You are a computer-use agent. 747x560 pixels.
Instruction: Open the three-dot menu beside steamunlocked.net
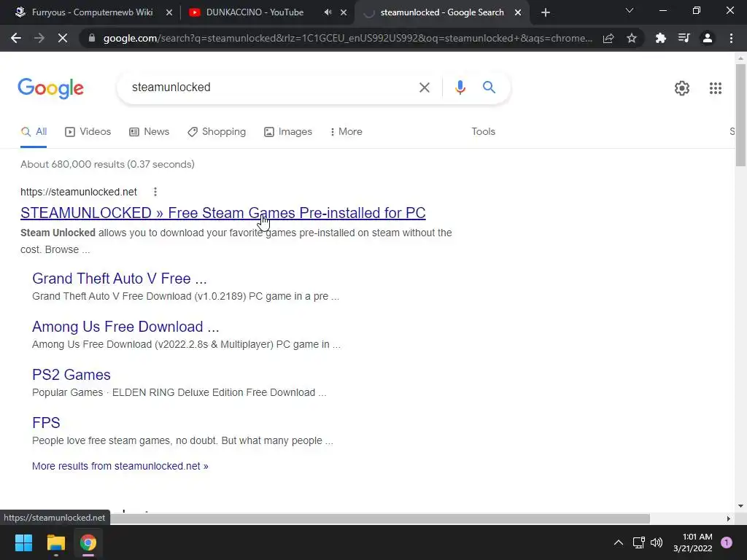pyautogui.click(x=155, y=192)
